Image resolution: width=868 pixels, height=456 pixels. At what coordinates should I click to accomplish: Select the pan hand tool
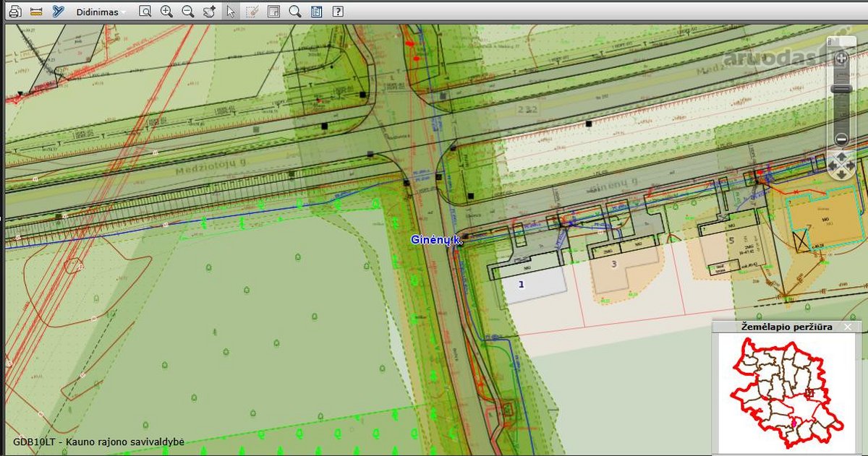[x=210, y=12]
